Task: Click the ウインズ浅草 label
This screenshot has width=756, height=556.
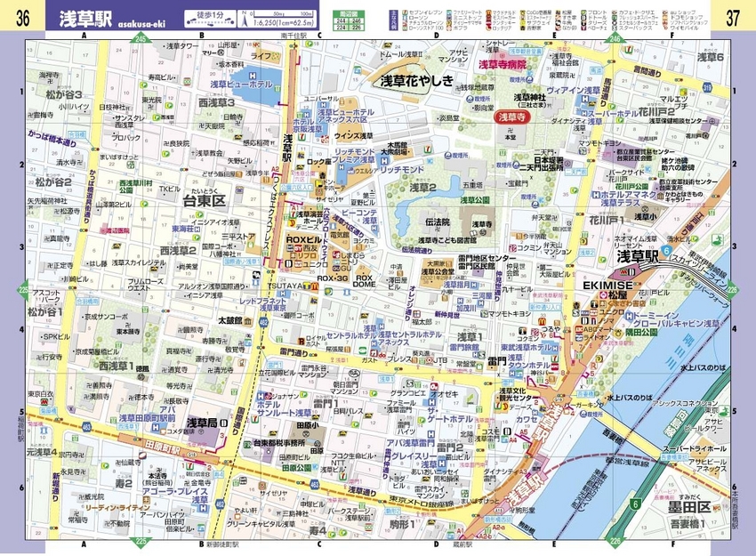Action: (x=354, y=136)
